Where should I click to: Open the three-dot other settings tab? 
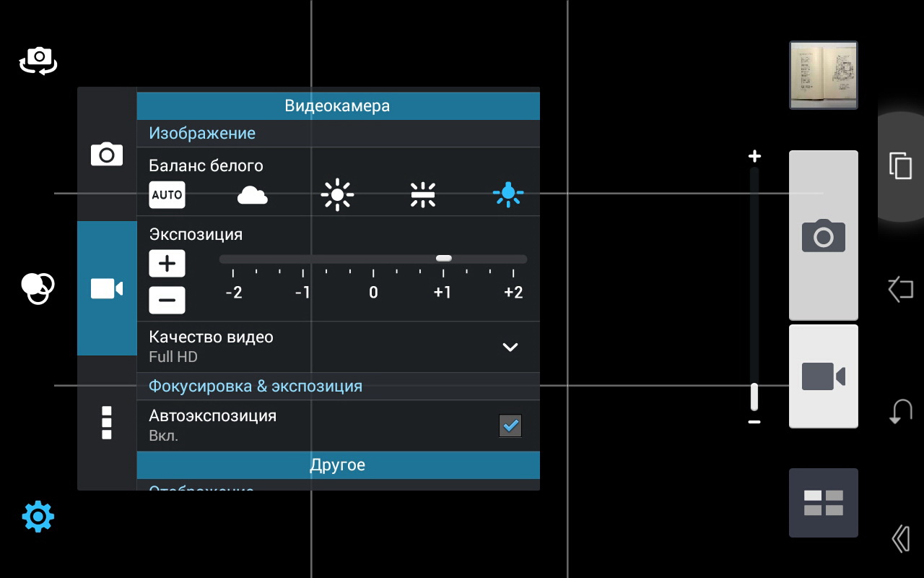point(107,423)
